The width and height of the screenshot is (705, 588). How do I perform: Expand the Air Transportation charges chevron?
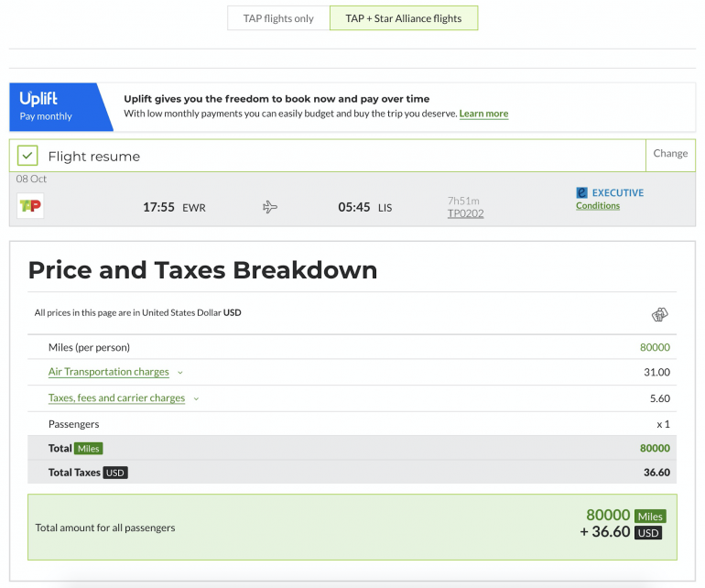pos(180,373)
